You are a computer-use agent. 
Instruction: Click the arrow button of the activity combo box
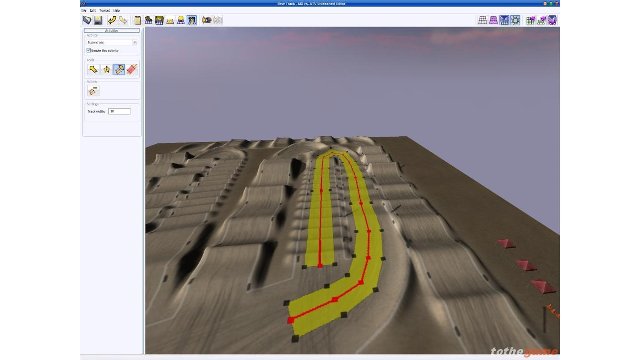pyautogui.click(x=135, y=42)
